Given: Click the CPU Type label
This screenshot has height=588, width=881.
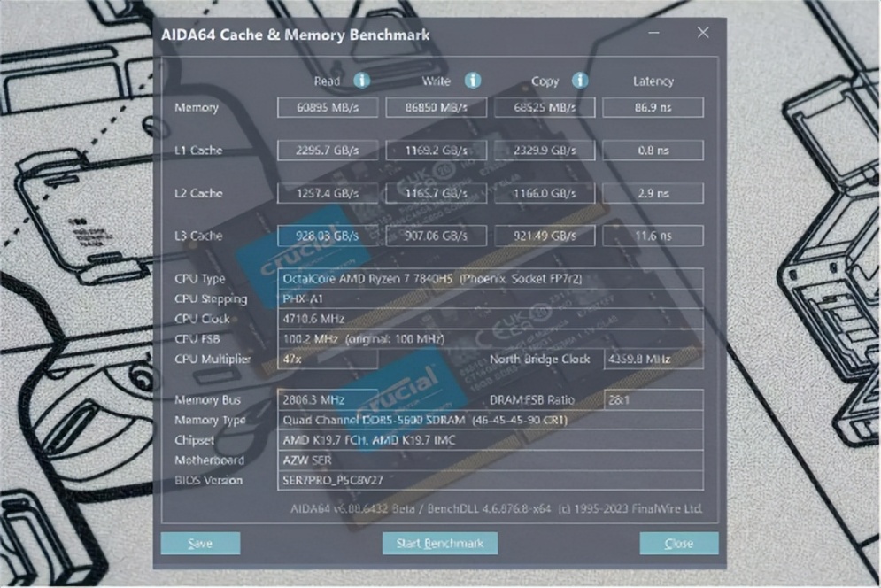Looking at the screenshot, I should click(199, 279).
